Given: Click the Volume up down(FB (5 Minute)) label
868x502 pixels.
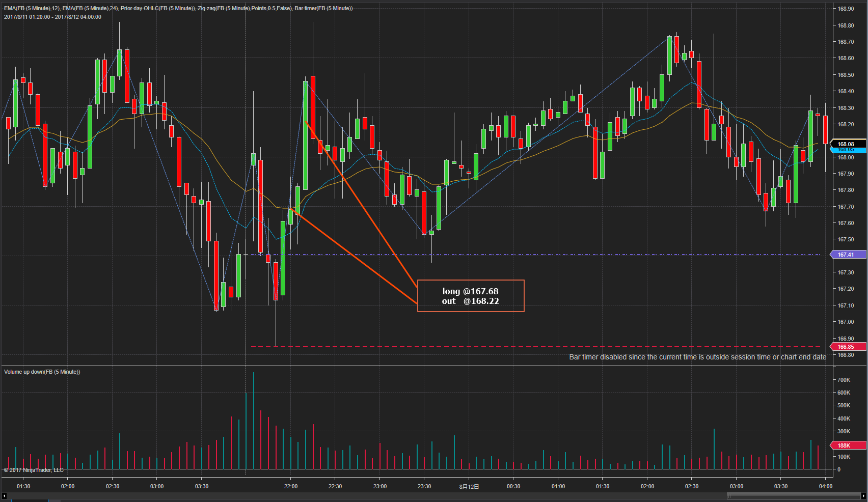Looking at the screenshot, I should [42, 372].
